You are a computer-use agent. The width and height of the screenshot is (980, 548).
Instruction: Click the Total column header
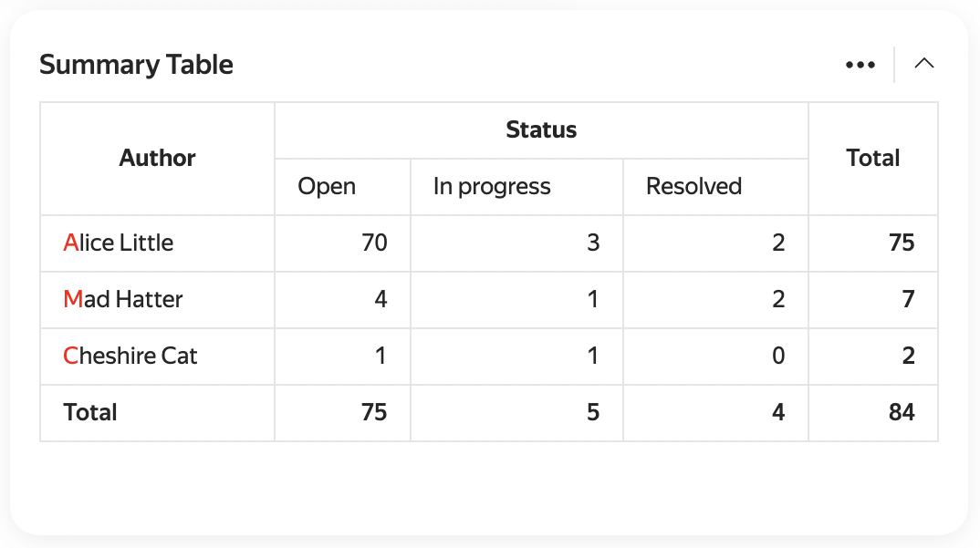pyautogui.click(x=872, y=158)
